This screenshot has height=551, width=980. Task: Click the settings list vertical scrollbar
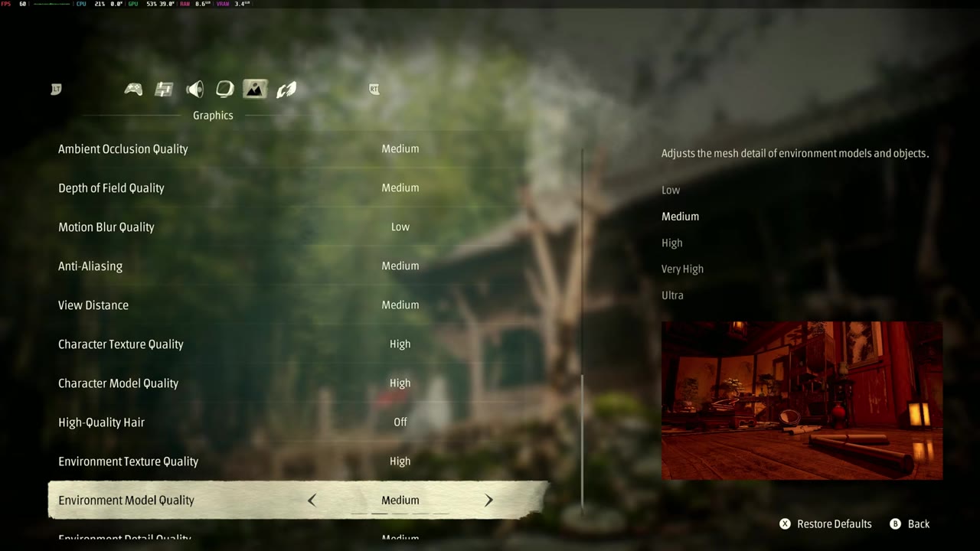583,331
